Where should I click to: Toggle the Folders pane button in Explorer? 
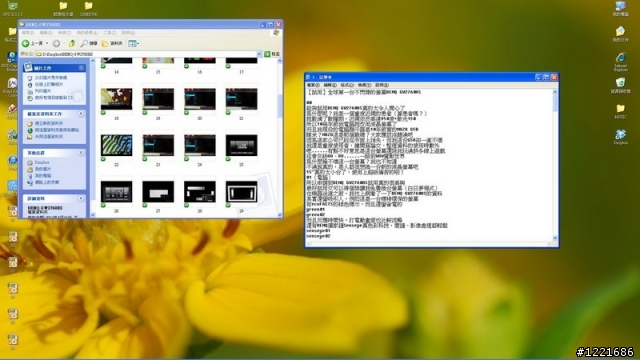coord(112,43)
